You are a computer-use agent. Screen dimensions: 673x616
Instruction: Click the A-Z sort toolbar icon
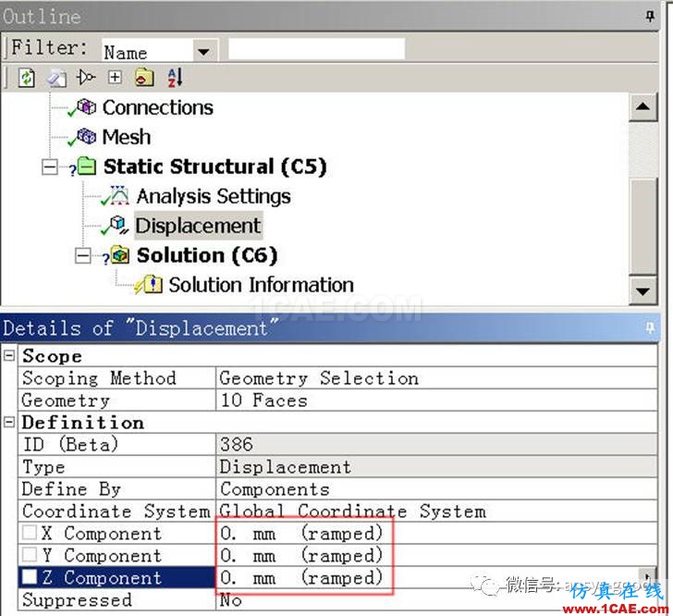pyautogui.click(x=175, y=78)
